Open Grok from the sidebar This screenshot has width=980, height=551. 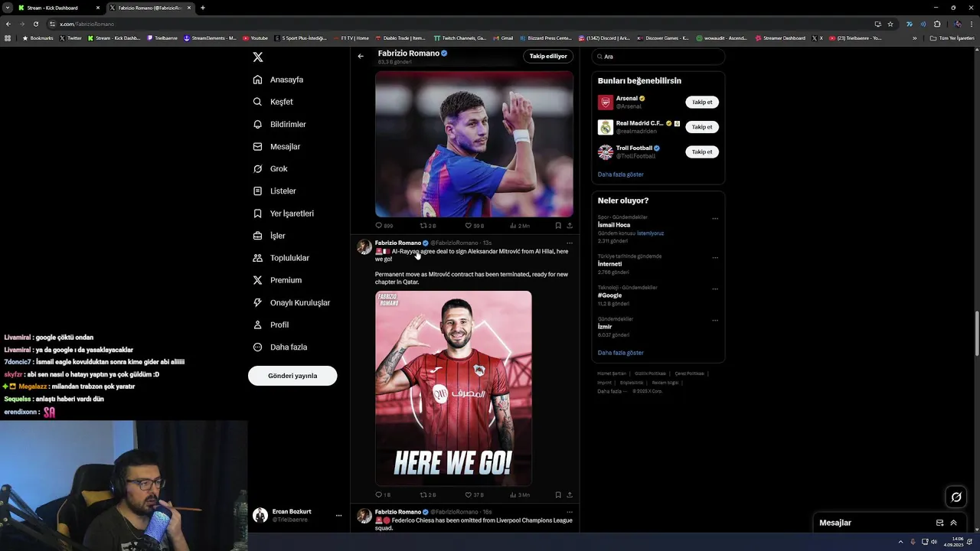(270, 168)
